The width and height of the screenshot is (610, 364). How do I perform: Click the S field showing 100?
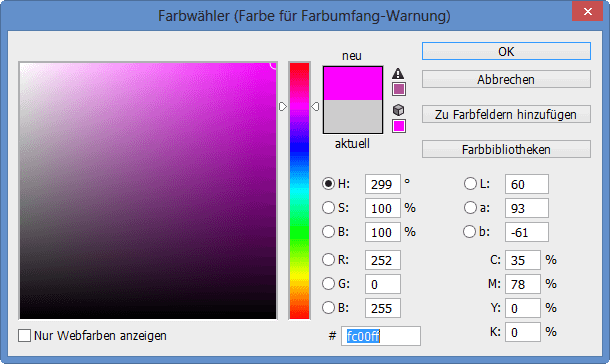coord(383,208)
